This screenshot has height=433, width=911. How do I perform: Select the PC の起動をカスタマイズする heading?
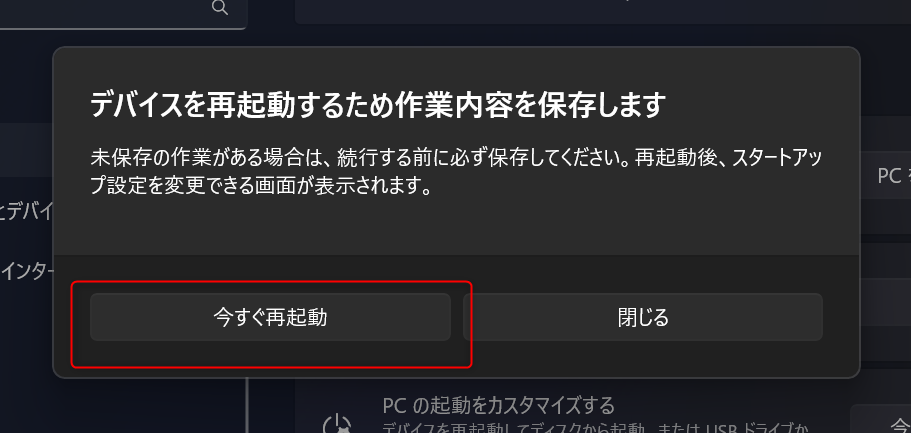(x=498, y=405)
